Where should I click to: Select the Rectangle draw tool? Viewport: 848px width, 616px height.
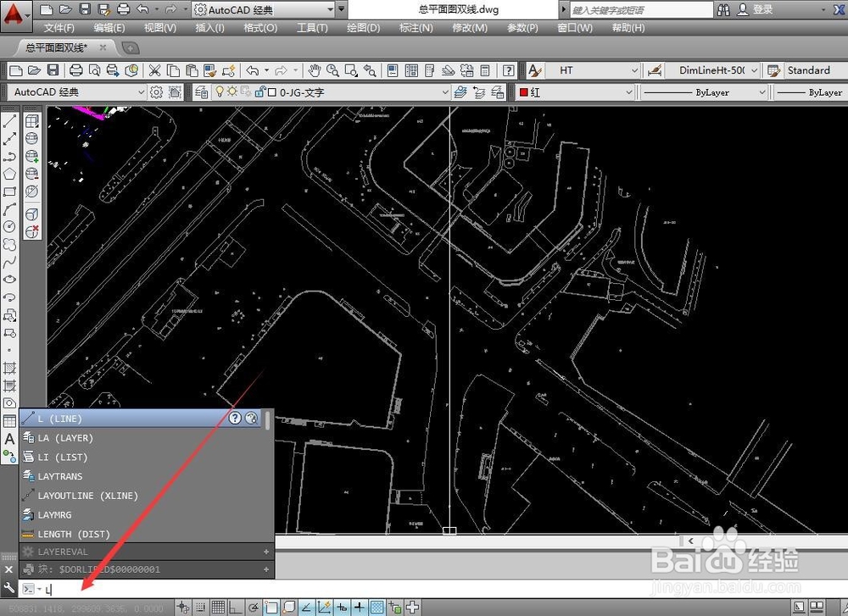(x=9, y=191)
